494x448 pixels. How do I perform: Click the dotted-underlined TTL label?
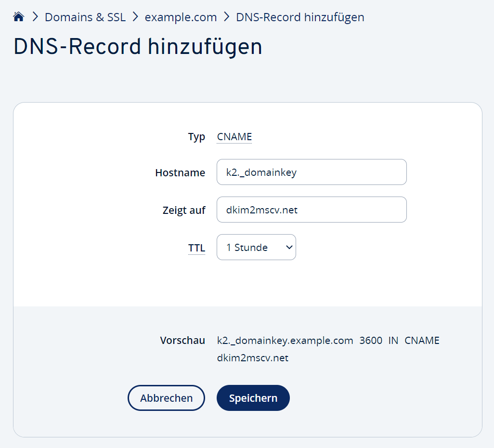pos(196,248)
